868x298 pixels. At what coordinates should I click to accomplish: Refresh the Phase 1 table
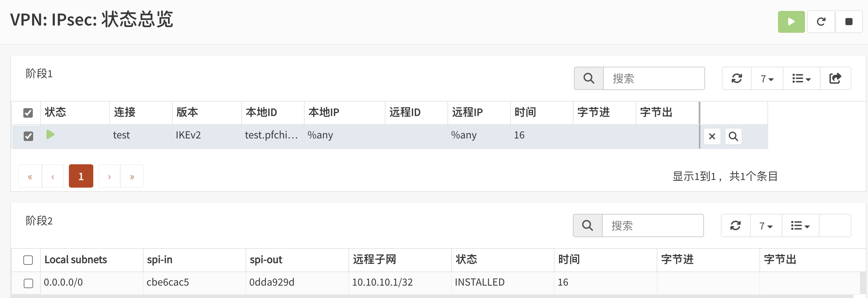click(x=736, y=78)
